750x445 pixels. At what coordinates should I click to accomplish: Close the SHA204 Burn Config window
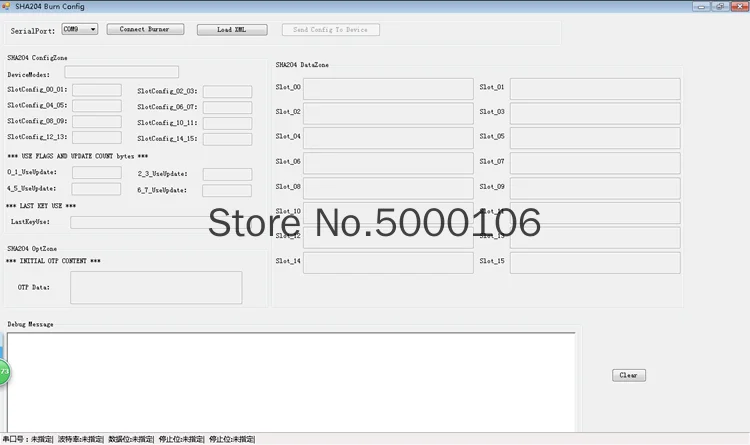coord(739,6)
